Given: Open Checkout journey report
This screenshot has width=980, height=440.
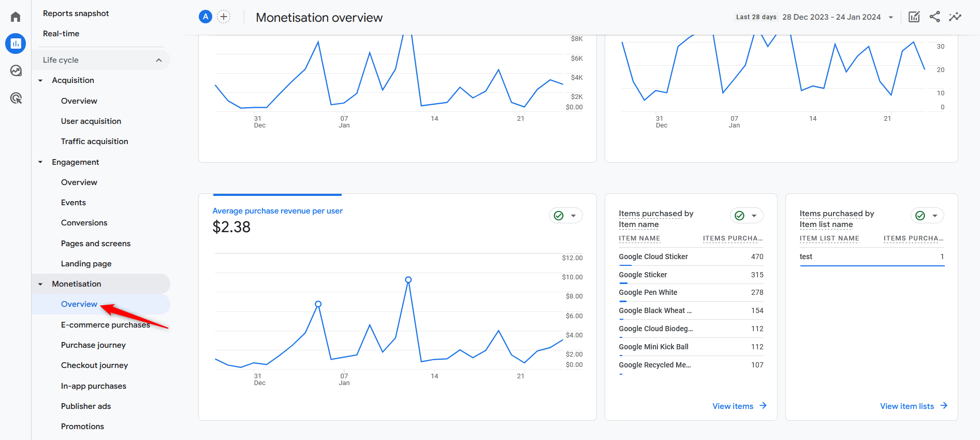Looking at the screenshot, I should coord(94,365).
